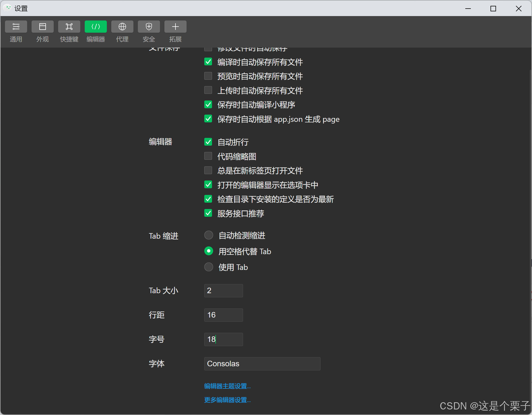Enable 预览时自动保存所有文件 checkbox
Viewport: 532px width, 415px height.
tap(208, 76)
